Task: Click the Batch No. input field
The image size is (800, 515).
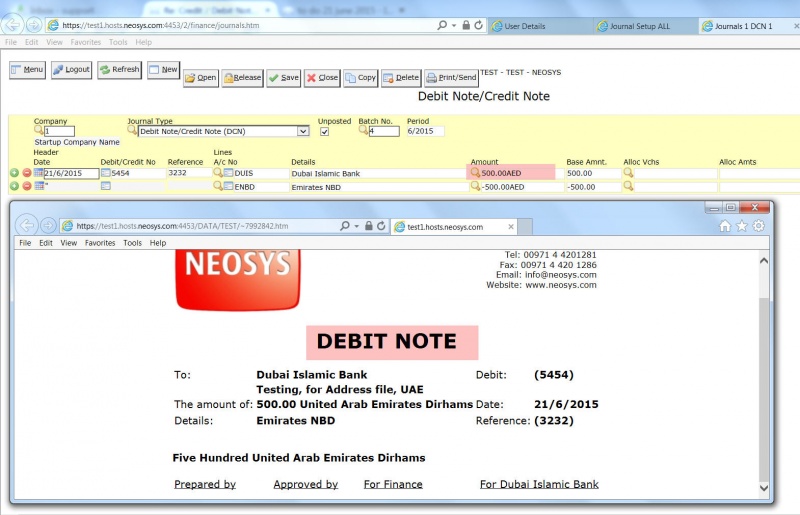Action: pyautogui.click(x=384, y=131)
